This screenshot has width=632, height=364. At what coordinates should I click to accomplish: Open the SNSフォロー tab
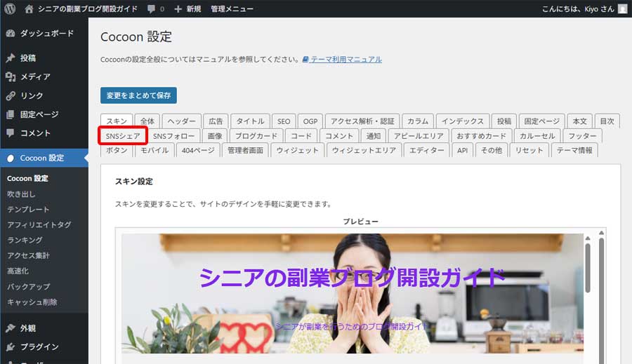tap(173, 136)
